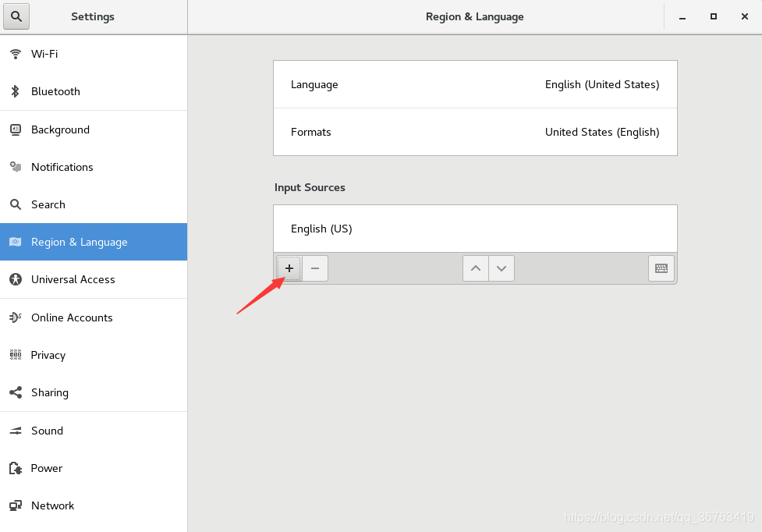
Task: Select Region & Language sidebar entry
Action: (94, 242)
